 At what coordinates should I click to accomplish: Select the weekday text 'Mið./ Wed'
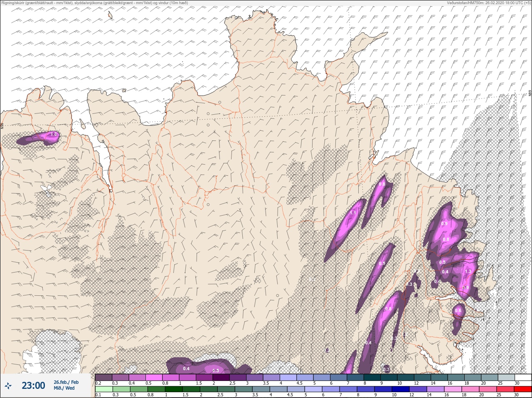click(64, 388)
